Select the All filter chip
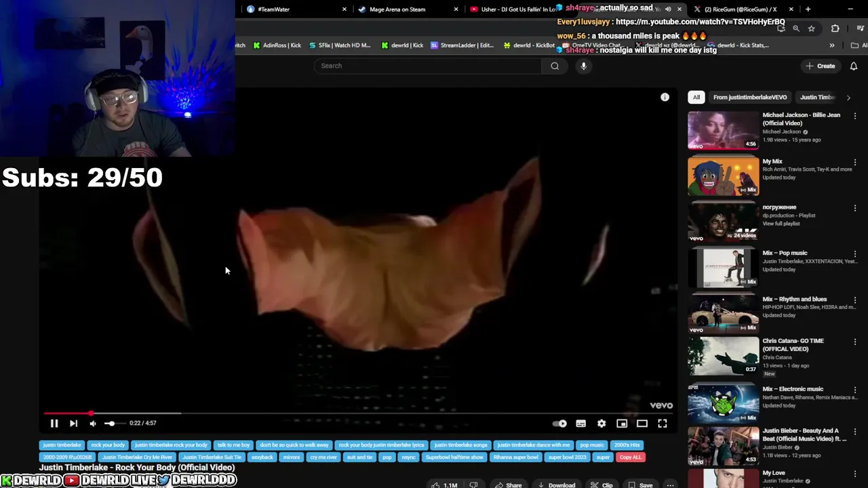This screenshot has height=488, width=868. [696, 98]
